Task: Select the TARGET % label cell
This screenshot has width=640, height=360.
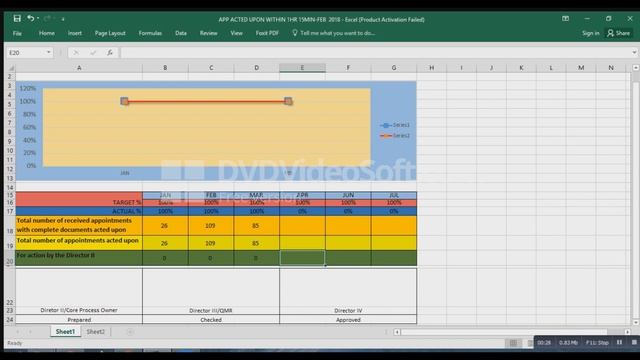Action: pyautogui.click(x=79, y=202)
